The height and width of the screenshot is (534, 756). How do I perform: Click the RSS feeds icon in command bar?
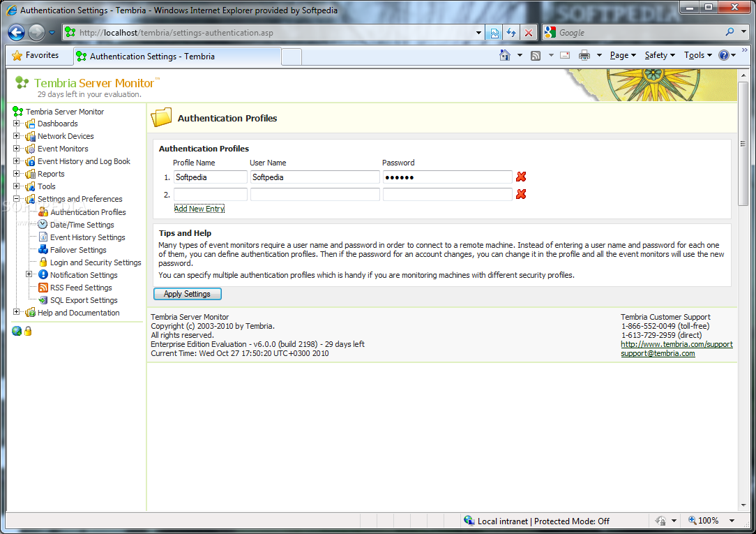tap(536, 55)
